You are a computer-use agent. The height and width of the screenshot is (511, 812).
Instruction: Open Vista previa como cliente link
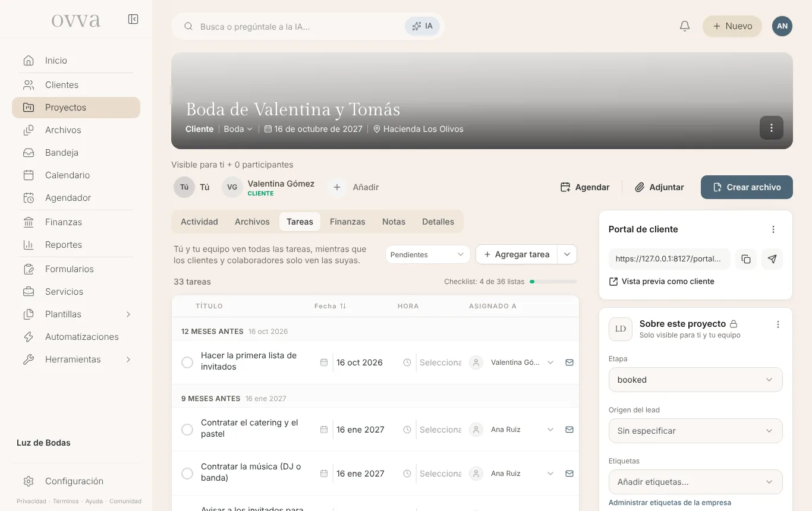pyautogui.click(x=662, y=282)
